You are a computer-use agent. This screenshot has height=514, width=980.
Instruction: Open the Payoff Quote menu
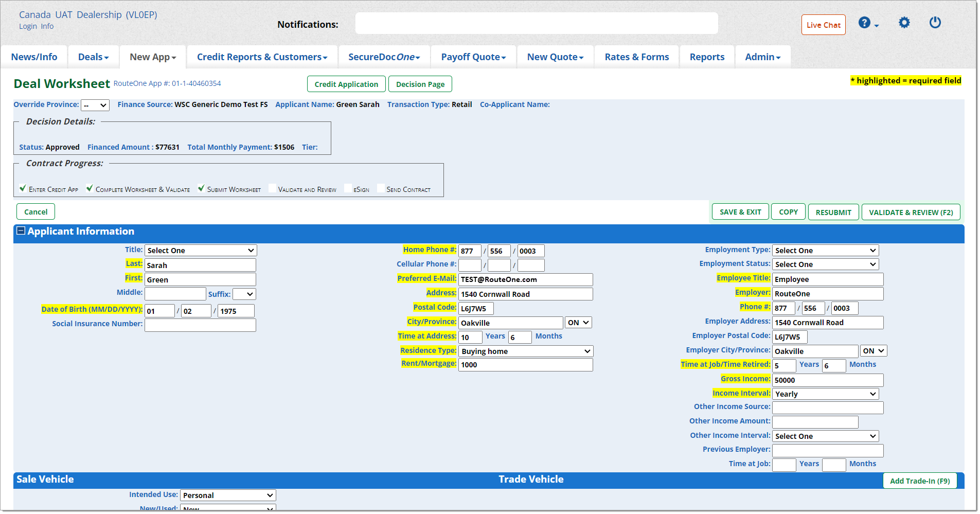(x=473, y=57)
